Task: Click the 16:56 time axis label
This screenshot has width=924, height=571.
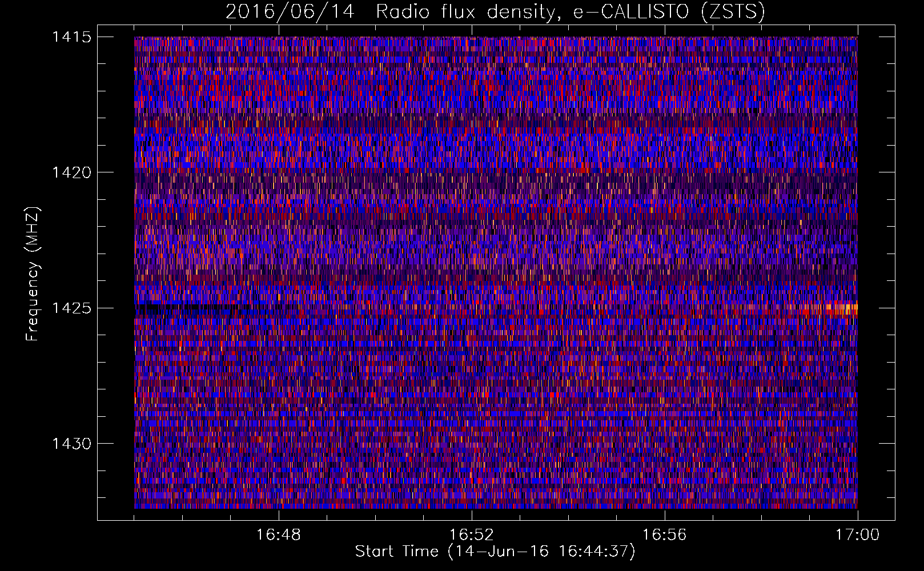Action: click(x=664, y=535)
